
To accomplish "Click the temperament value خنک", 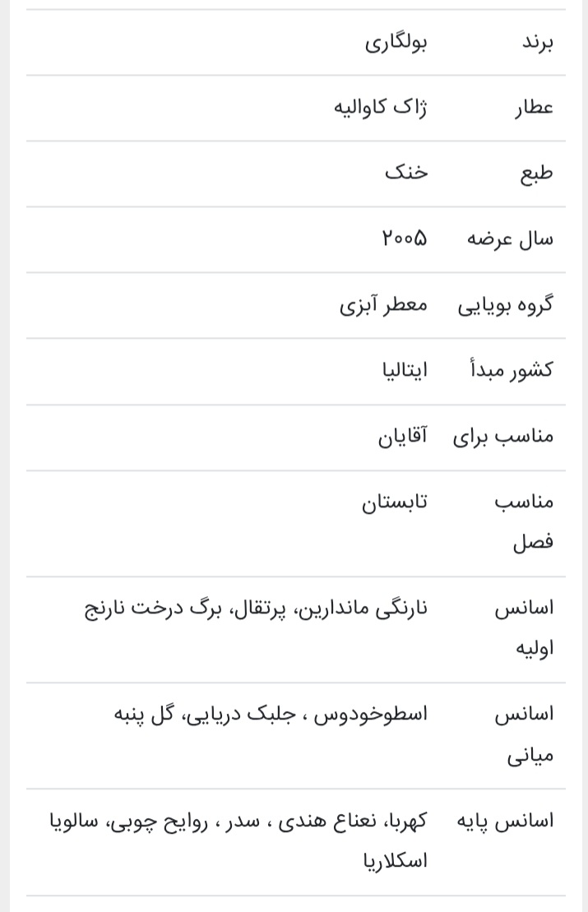I will click(x=406, y=174).
